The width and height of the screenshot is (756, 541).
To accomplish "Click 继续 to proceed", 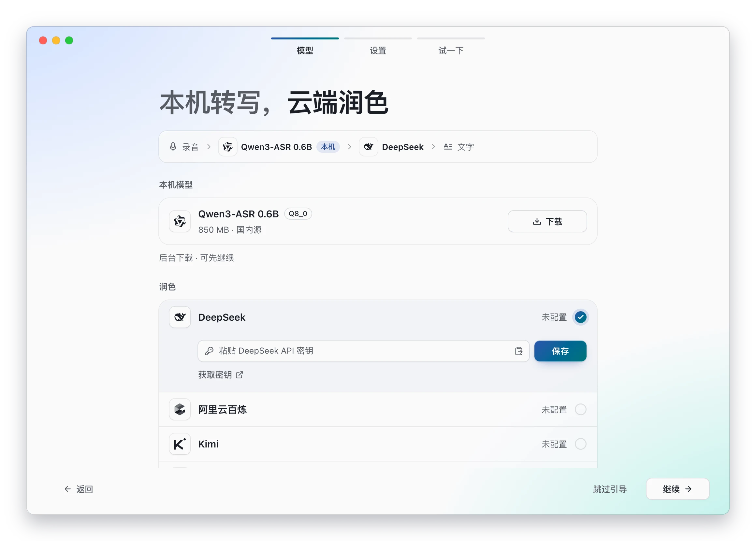I will [x=677, y=489].
